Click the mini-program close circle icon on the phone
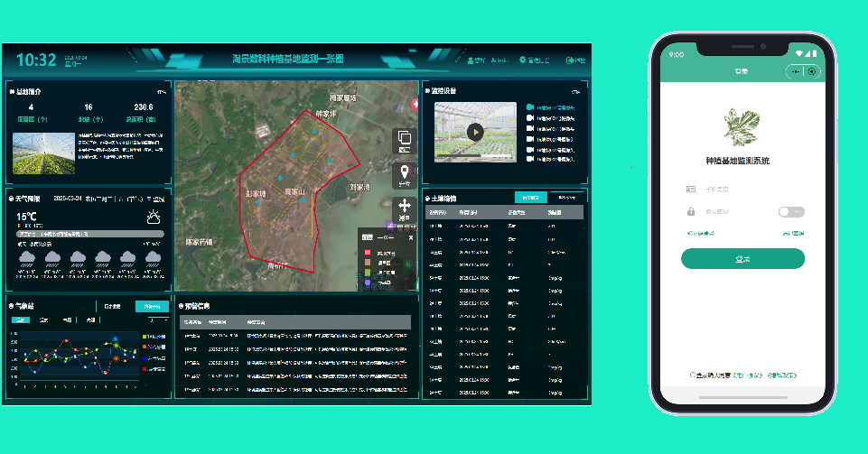This screenshot has width=868, height=454. [811, 71]
